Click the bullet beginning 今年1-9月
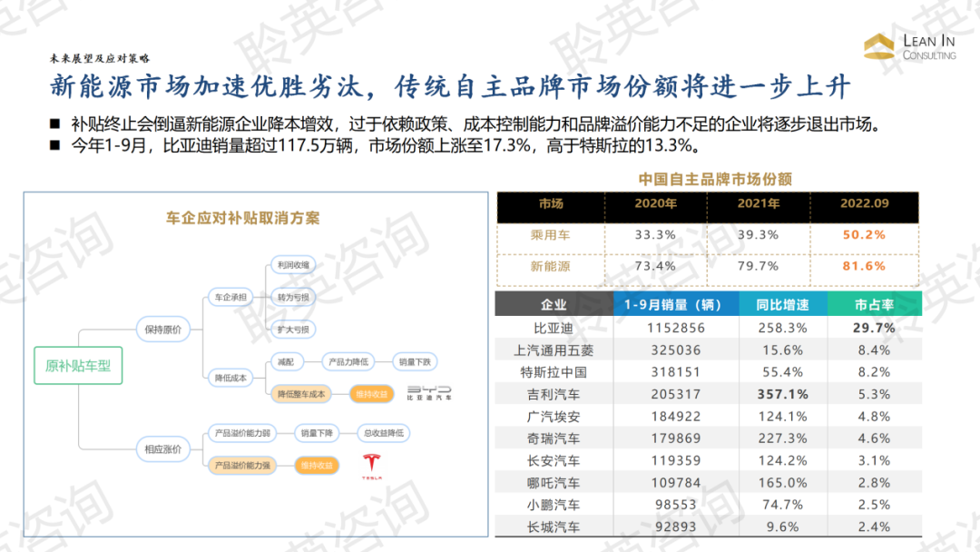Viewport: 980px width, 552px height. click(386, 145)
